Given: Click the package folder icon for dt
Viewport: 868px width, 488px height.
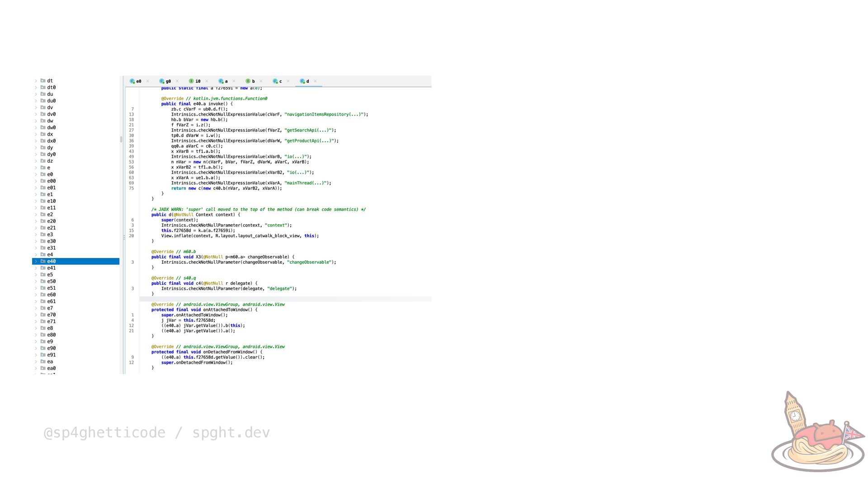Looking at the screenshot, I should (x=43, y=81).
